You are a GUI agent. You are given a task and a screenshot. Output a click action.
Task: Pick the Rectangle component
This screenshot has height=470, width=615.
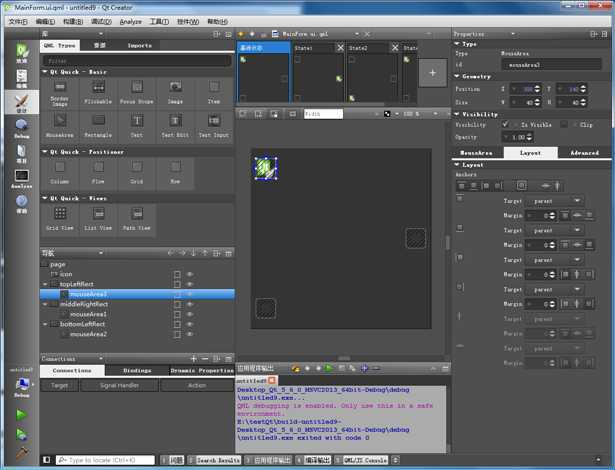pos(98,126)
